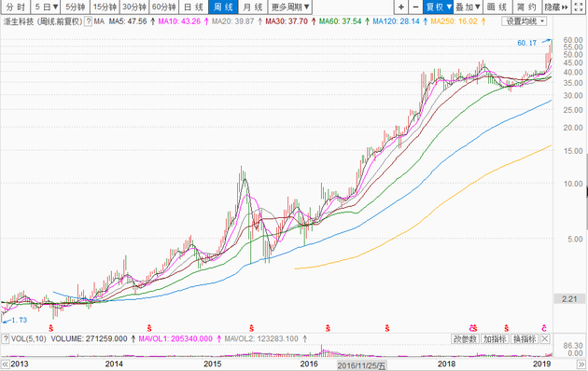Click the 2014 year label on timeline
Screen dimensions: 588x371
(x=114, y=364)
